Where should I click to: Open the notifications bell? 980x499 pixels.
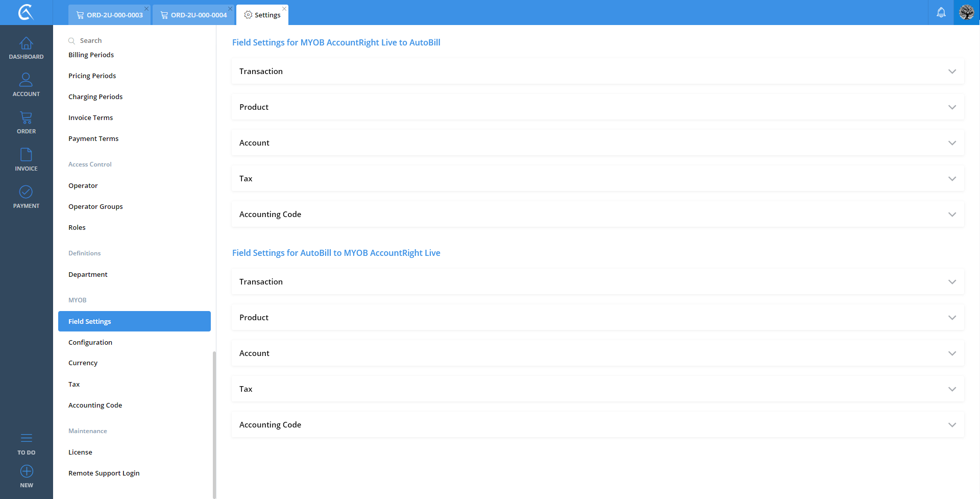point(941,12)
